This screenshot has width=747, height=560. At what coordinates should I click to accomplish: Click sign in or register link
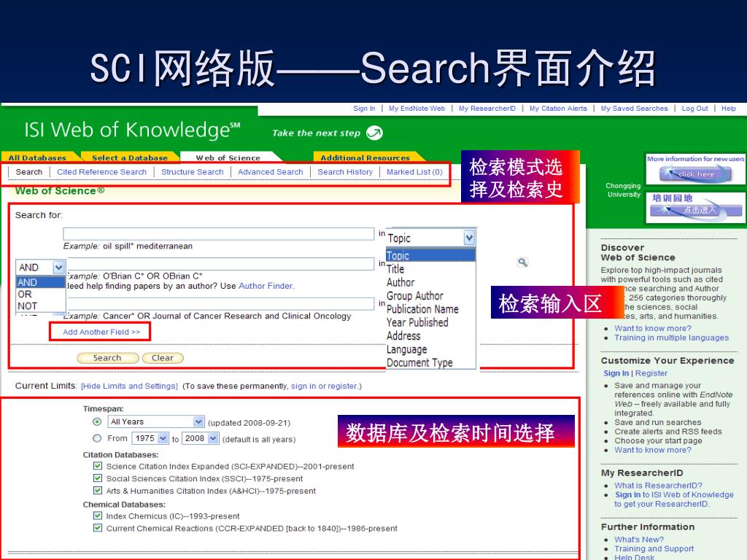point(324,386)
